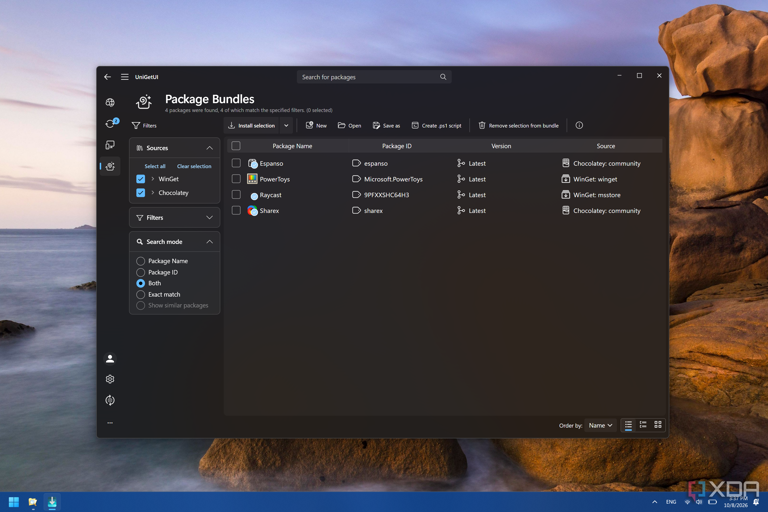Click the WinGet source icon for PowerToys
Screen dimensions: 768x512
pos(566,179)
